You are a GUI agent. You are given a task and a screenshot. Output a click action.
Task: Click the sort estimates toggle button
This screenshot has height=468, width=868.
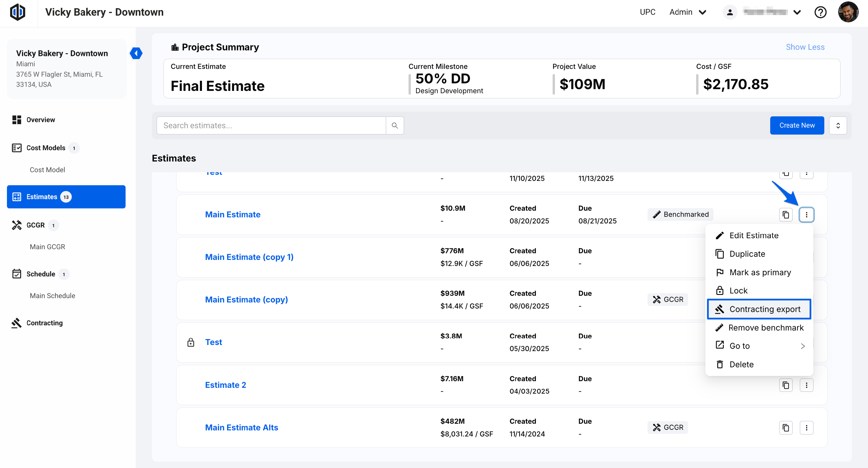(x=838, y=125)
